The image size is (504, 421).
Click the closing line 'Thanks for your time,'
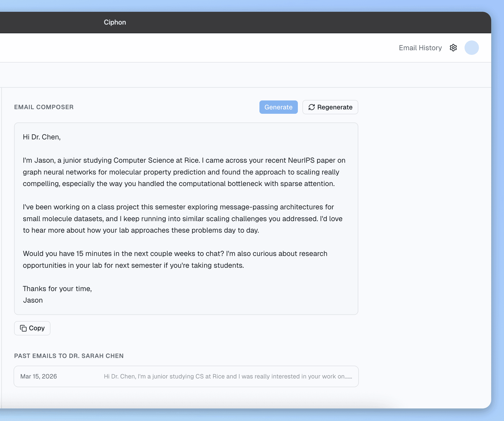(57, 289)
